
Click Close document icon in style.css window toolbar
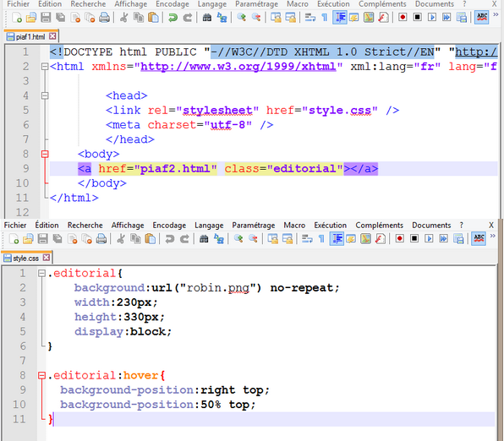73,239
